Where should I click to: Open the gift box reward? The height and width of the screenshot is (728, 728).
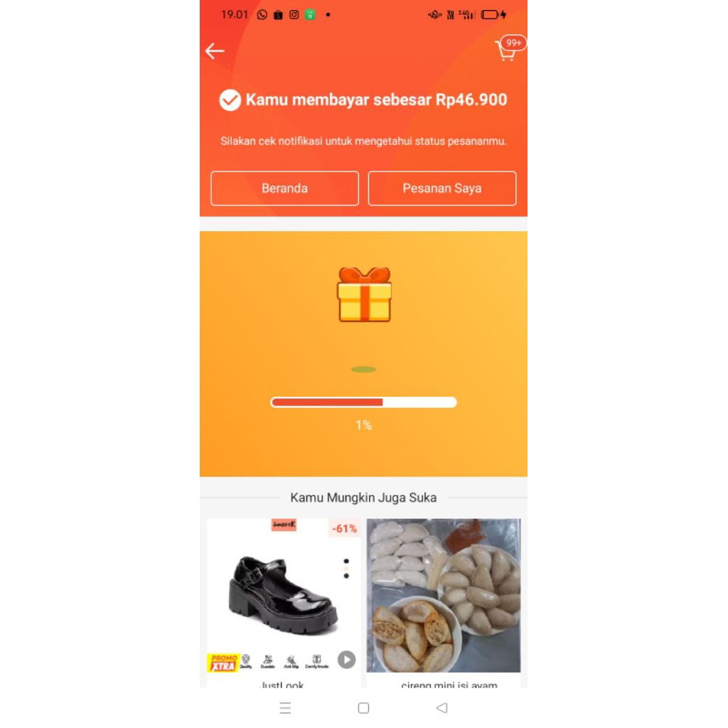point(364,294)
